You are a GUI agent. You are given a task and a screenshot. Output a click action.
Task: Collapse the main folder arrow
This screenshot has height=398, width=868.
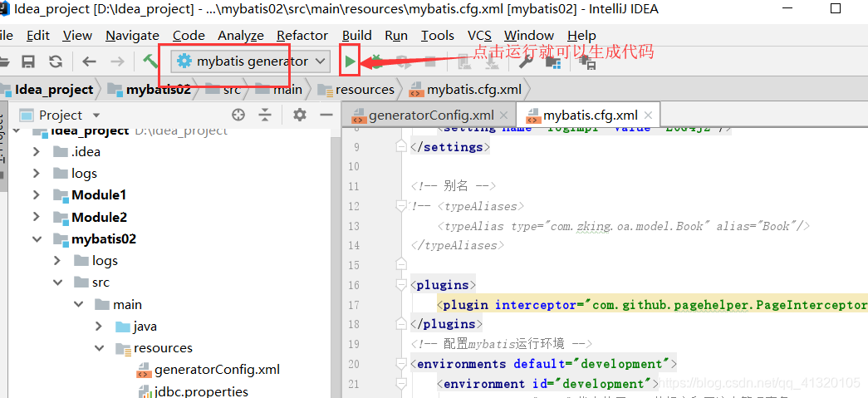[79, 304]
